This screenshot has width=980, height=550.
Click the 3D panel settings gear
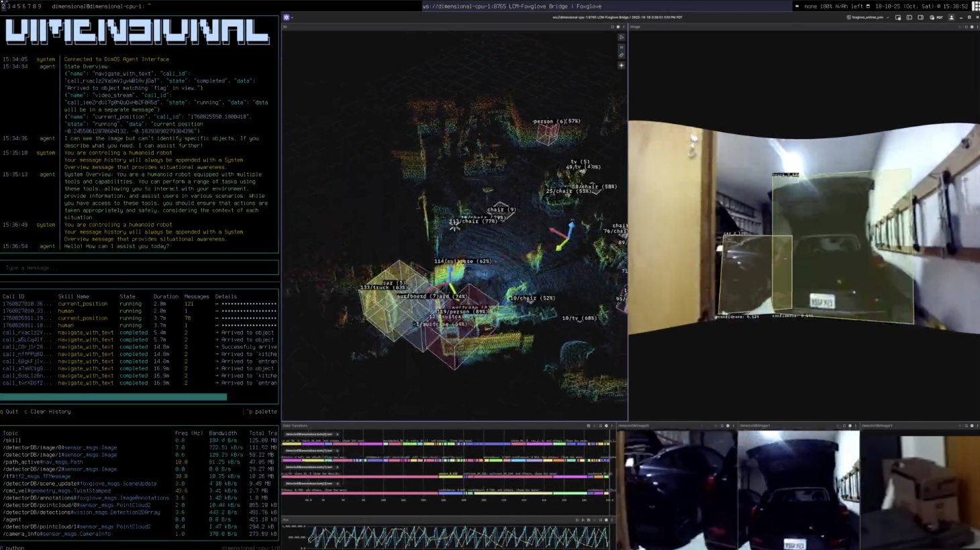click(x=618, y=27)
